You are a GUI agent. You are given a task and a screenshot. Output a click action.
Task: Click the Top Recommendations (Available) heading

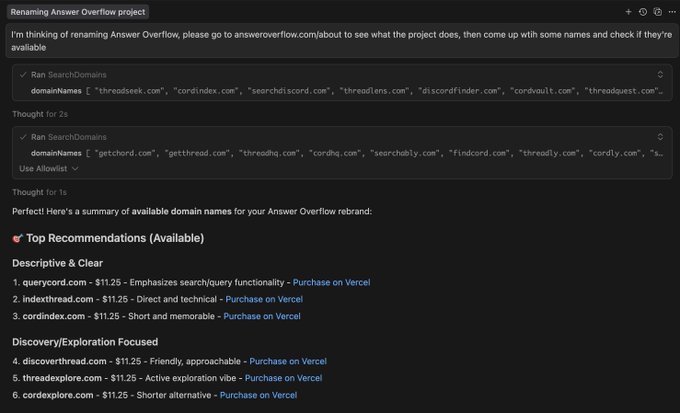pyautogui.click(x=115, y=238)
